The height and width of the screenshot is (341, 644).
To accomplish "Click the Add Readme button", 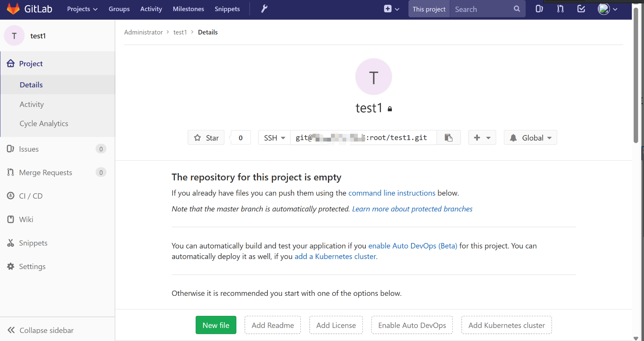I will point(273,325).
